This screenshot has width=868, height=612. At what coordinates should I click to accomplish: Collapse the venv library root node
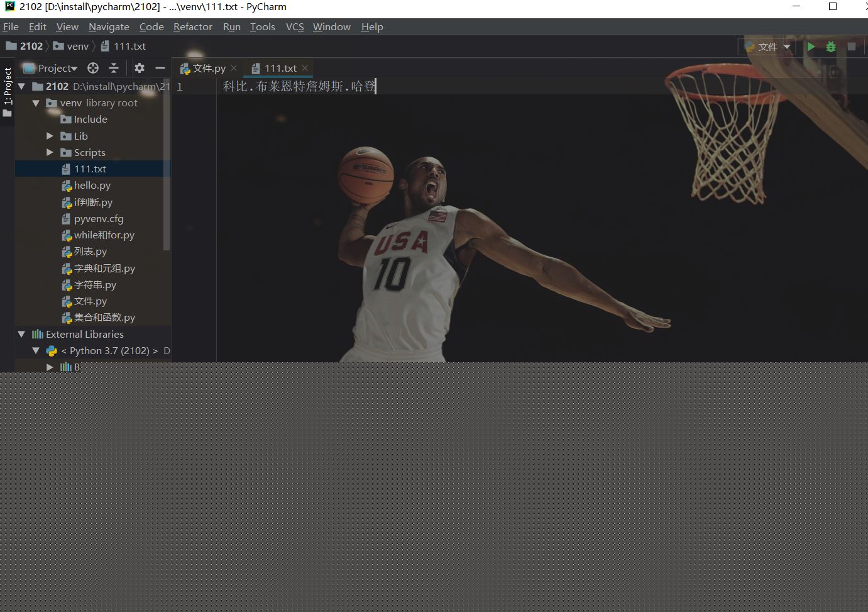pos(36,103)
